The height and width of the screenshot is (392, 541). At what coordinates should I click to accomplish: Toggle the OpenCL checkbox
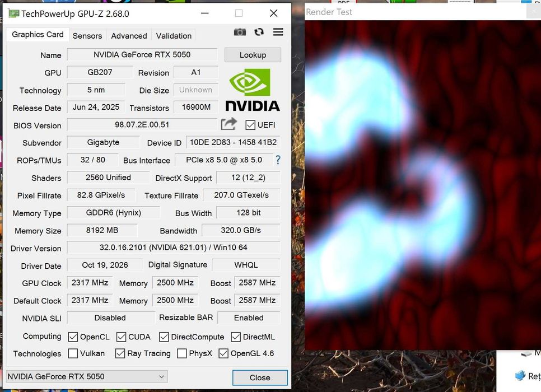(73, 337)
